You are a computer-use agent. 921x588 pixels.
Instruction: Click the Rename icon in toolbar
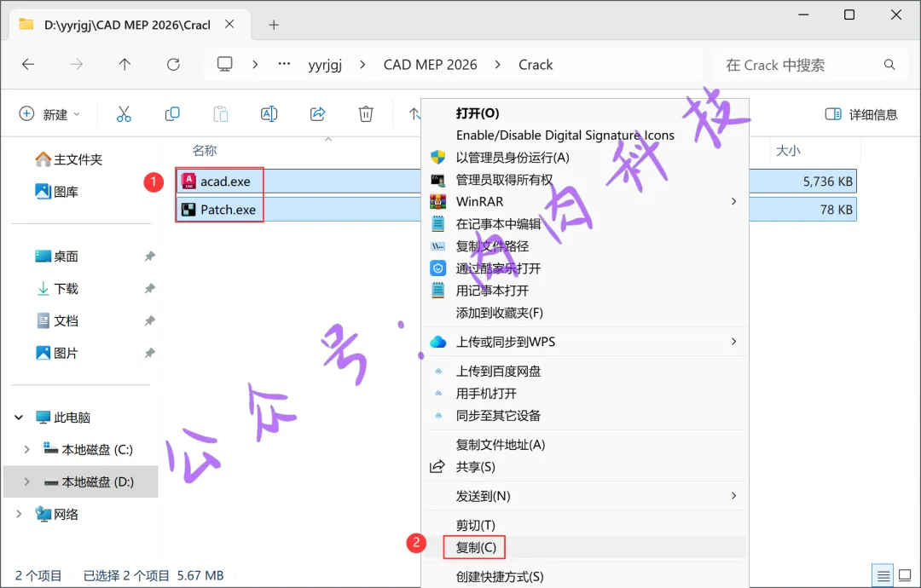[269, 114]
